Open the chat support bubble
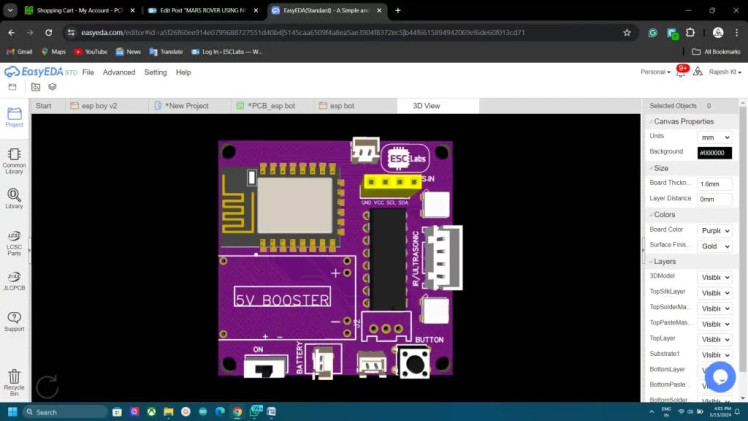 (x=720, y=376)
